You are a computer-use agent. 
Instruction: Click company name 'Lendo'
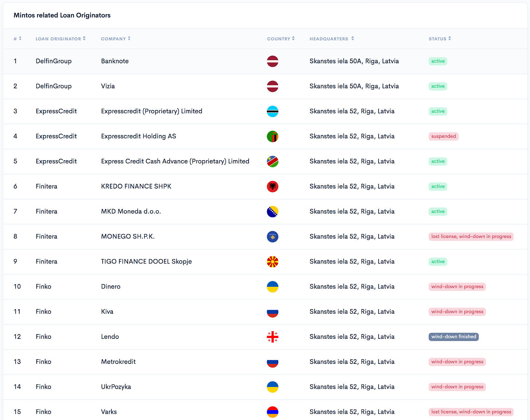tap(110, 337)
